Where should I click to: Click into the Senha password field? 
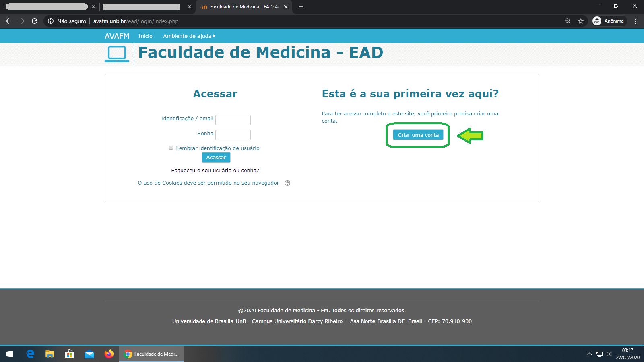click(233, 135)
